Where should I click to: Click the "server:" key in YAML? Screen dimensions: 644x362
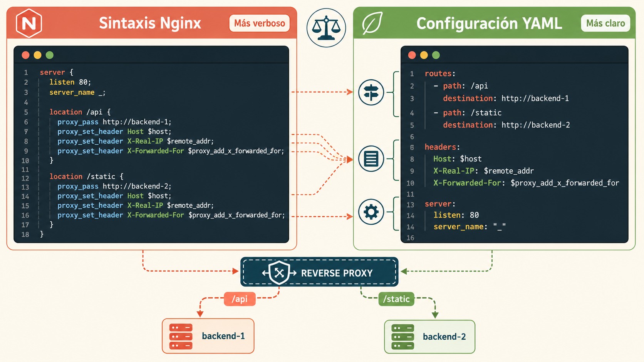tap(440, 204)
